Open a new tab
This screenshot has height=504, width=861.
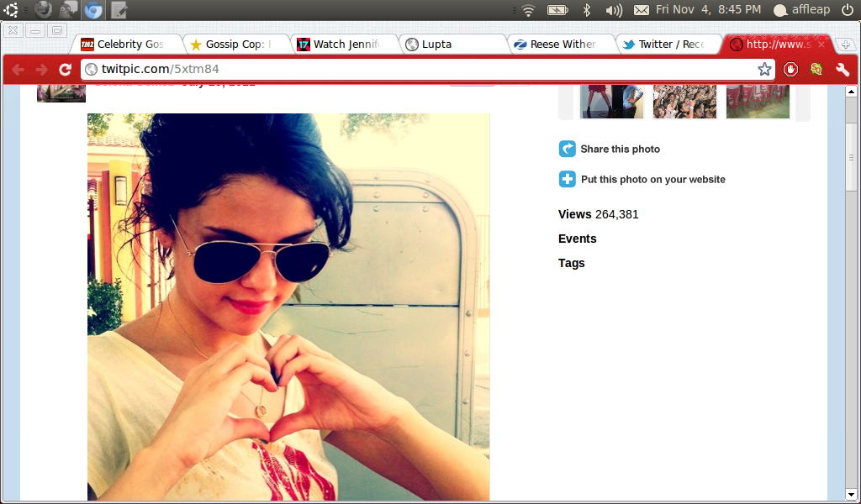click(x=846, y=45)
